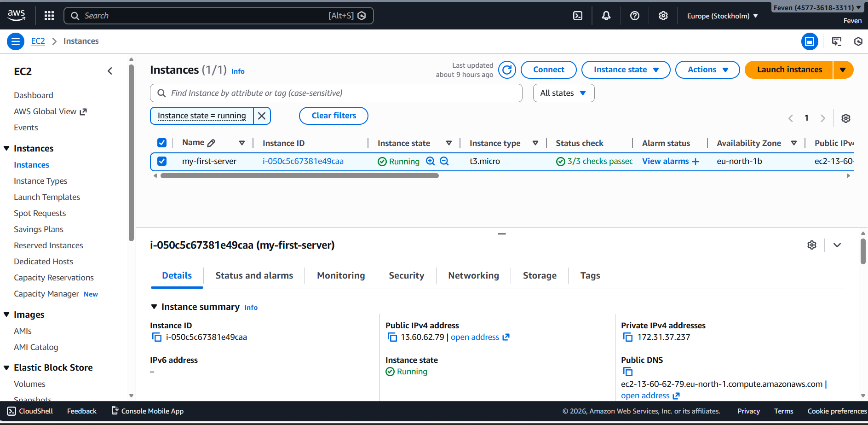The width and height of the screenshot is (868, 425).
Task: Click the Clear filters button
Action: 333,116
